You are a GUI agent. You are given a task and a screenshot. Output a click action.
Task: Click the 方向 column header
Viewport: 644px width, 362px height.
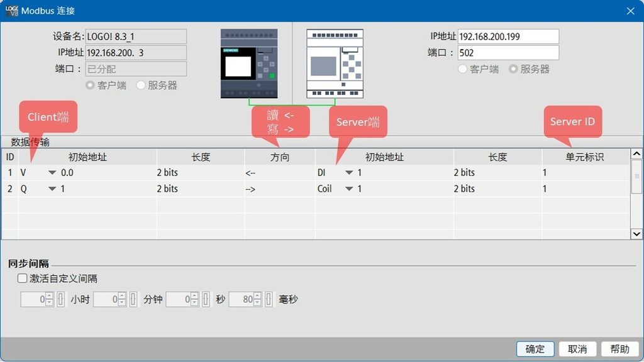click(280, 157)
